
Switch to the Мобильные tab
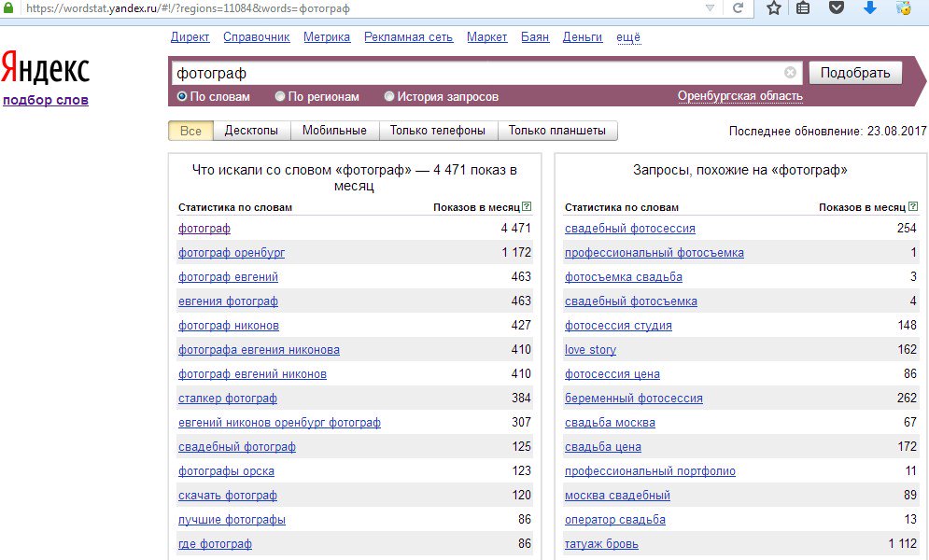click(x=334, y=131)
